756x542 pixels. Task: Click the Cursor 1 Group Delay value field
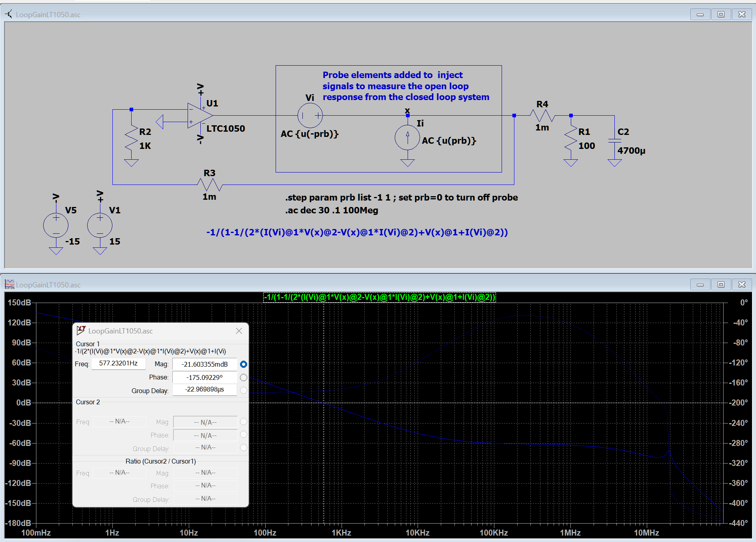(x=205, y=389)
